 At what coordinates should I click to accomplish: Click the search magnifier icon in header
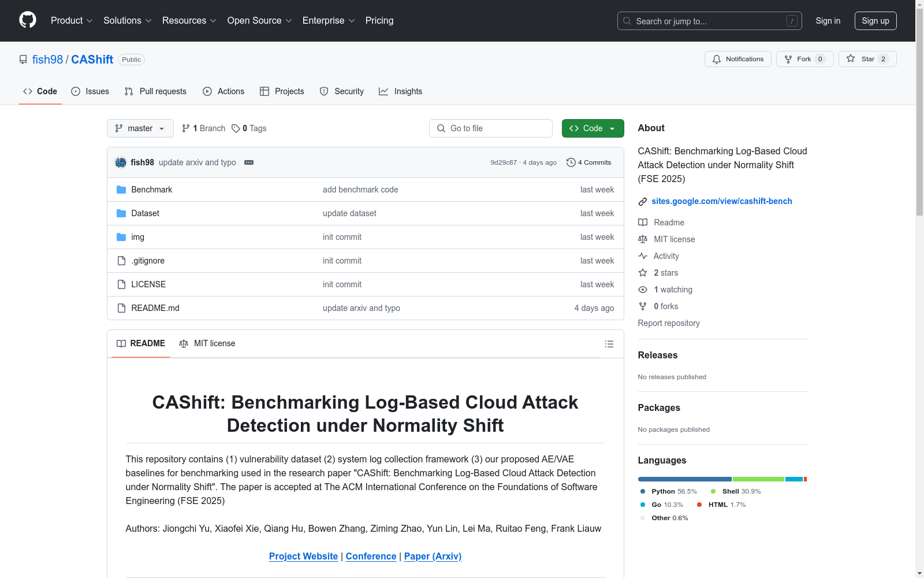coord(627,21)
